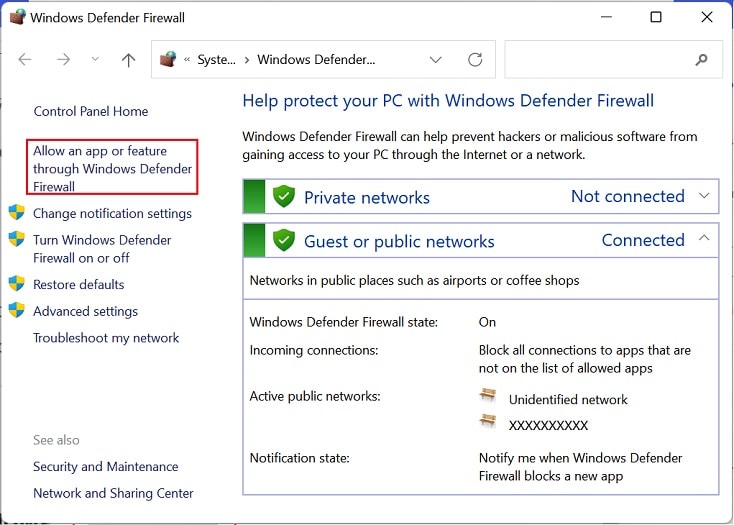Open Change notification settings
The width and height of the screenshot is (734, 525).
112,213
